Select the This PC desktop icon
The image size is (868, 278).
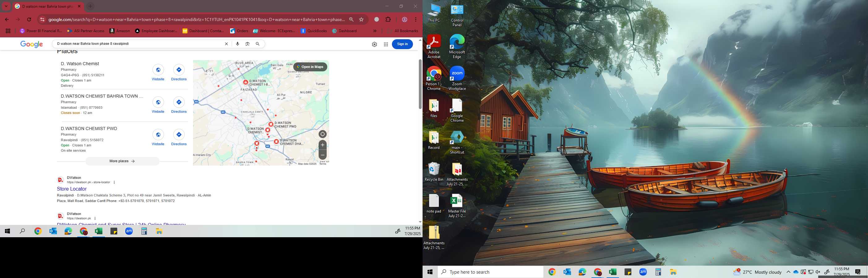(434, 14)
